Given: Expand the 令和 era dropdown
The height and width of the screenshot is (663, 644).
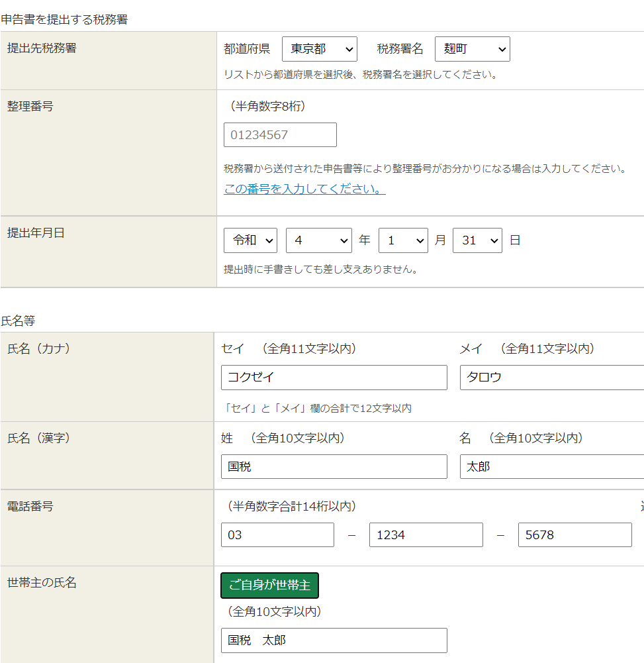Looking at the screenshot, I should [x=250, y=240].
